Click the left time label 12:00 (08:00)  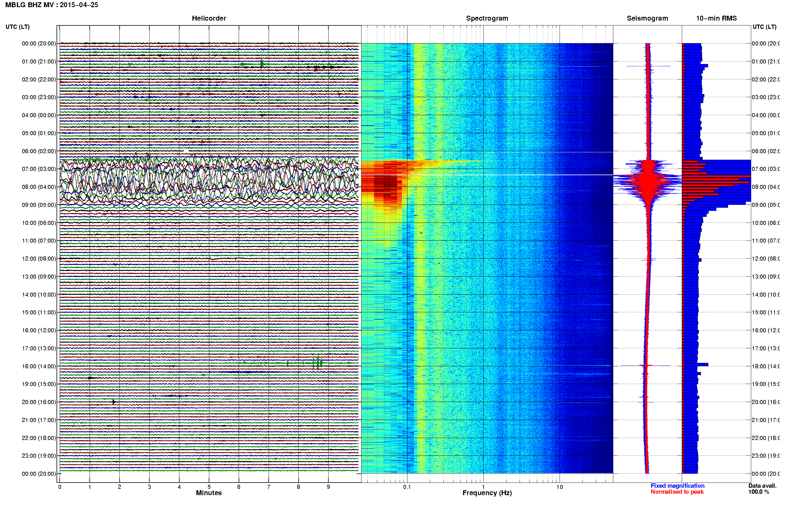39,259
